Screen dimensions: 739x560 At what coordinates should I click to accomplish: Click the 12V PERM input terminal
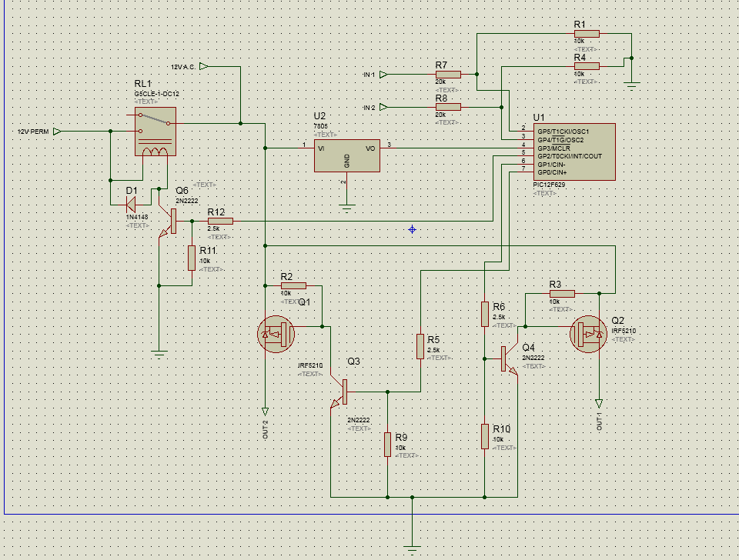[x=57, y=132]
